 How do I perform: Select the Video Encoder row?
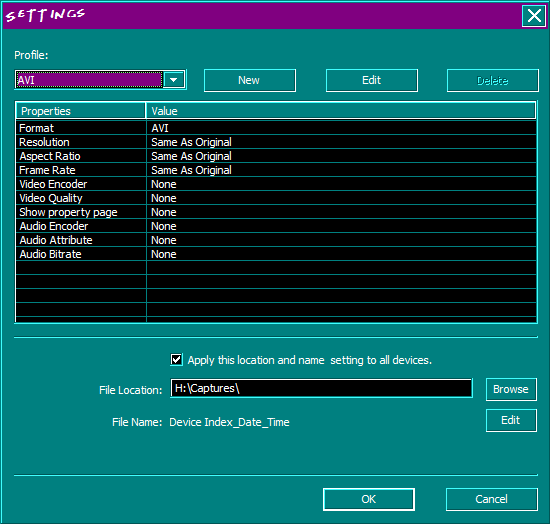tap(276, 184)
